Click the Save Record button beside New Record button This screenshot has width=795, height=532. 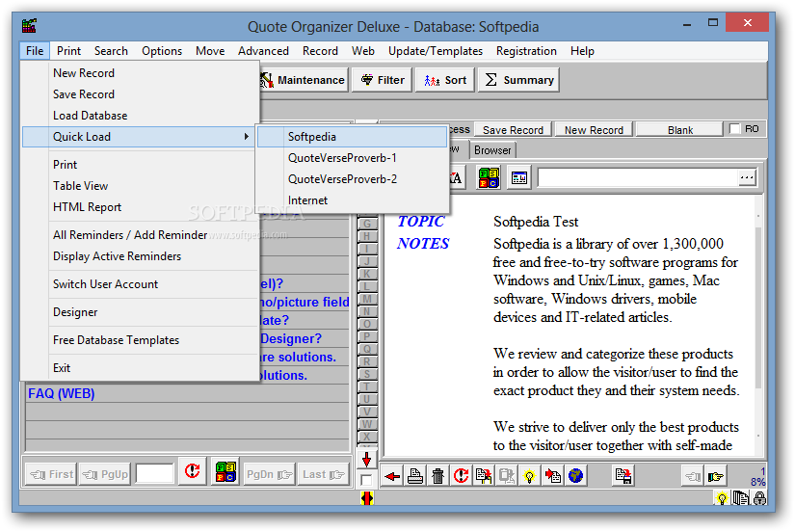coord(513,130)
